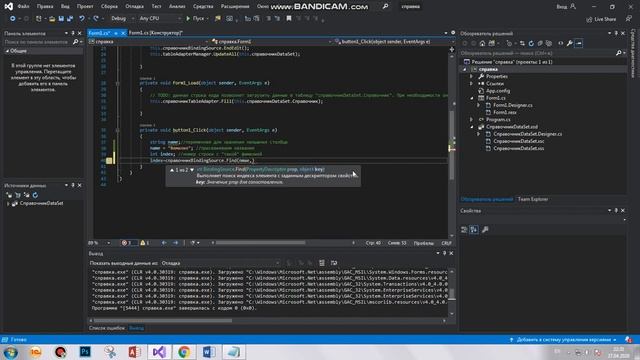Click the Refresh icon in Solution Explorer
The width and height of the screenshot is (640, 360).
(531, 43)
